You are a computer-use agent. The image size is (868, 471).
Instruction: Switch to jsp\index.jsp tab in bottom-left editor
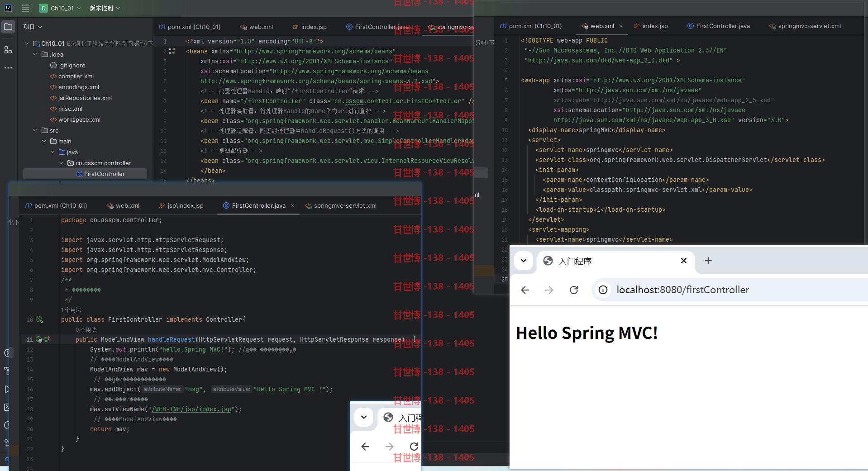[x=181, y=205]
